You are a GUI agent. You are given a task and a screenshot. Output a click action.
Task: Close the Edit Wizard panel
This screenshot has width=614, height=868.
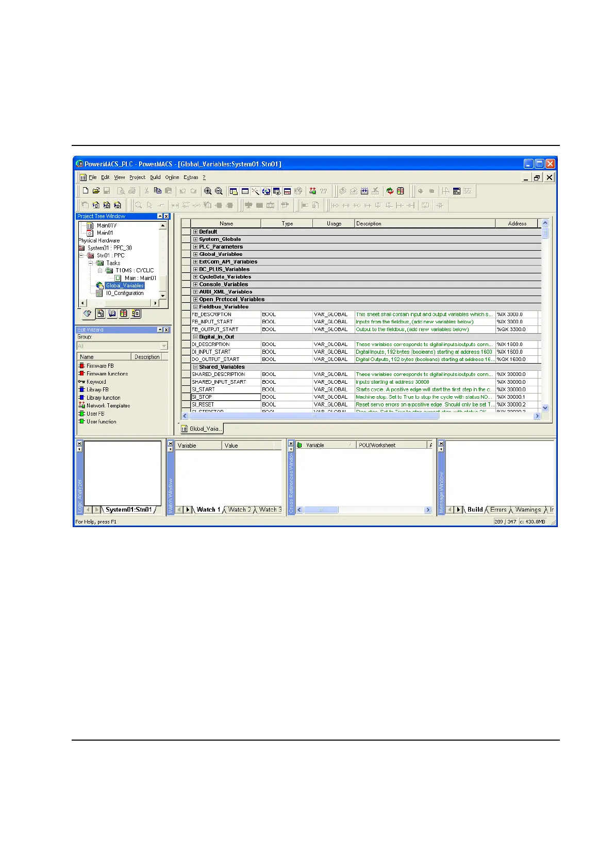(167, 330)
